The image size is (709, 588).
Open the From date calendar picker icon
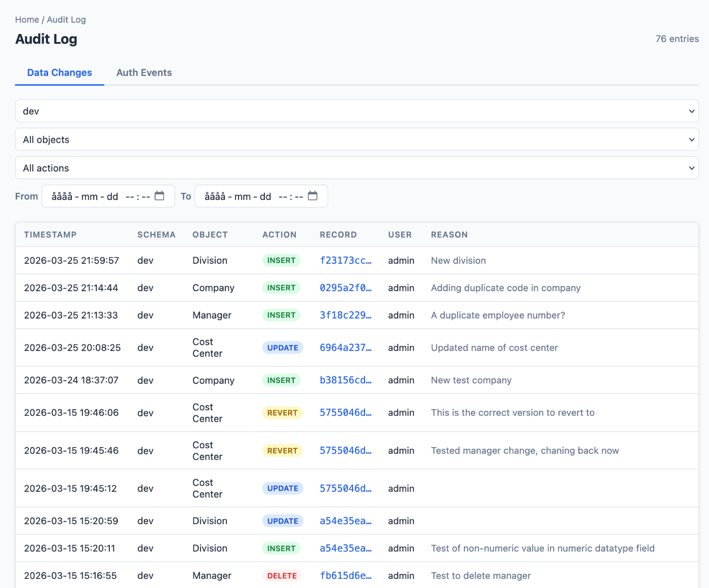[160, 196]
